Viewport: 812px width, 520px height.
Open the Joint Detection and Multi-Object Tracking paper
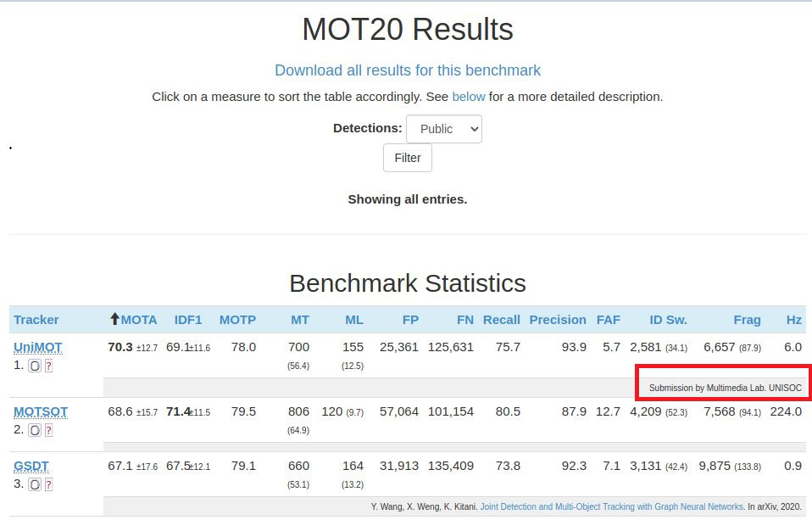[x=612, y=506]
